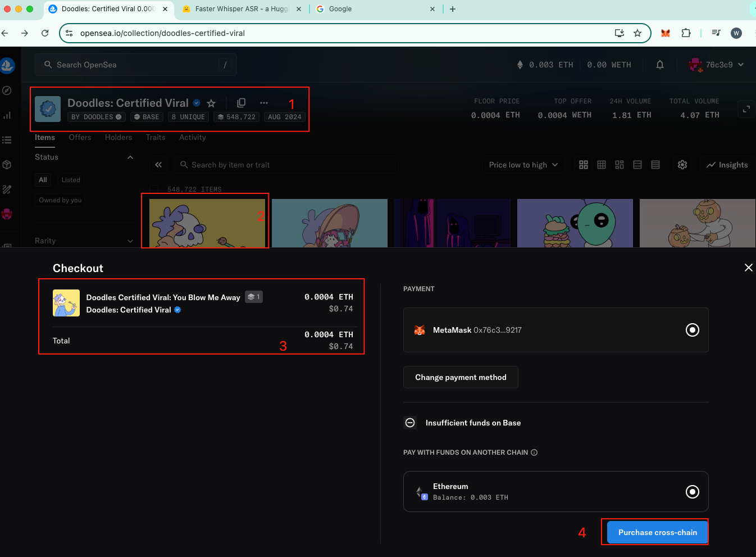Screen dimensions: 756x557
Task: Bookmark this page with the star icon
Action: click(x=637, y=33)
